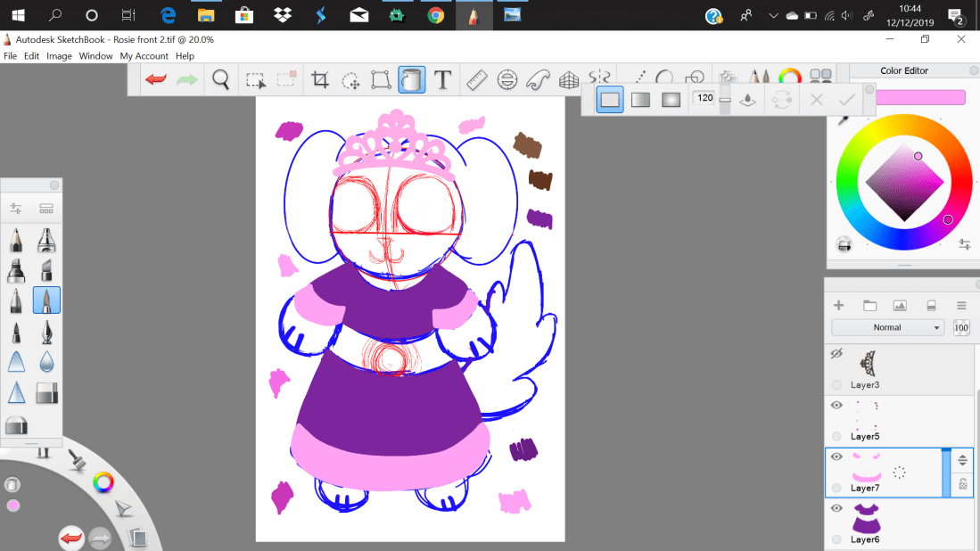The image size is (980, 551).
Task: Activate the Crop tool
Action: coord(320,80)
